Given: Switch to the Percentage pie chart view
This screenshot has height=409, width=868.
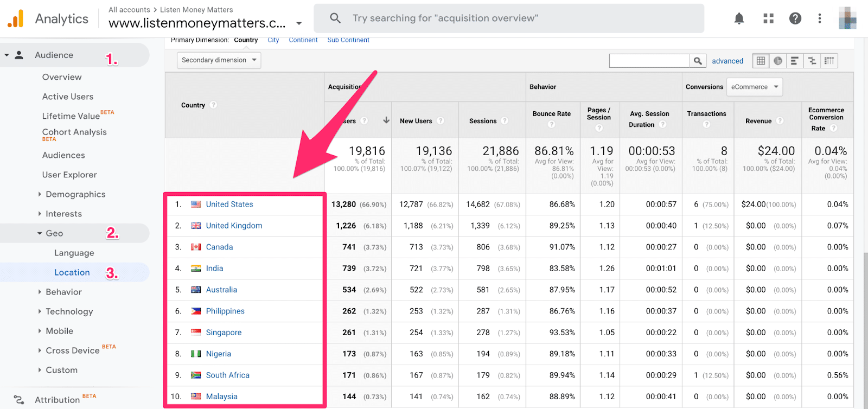Looking at the screenshot, I should (777, 61).
